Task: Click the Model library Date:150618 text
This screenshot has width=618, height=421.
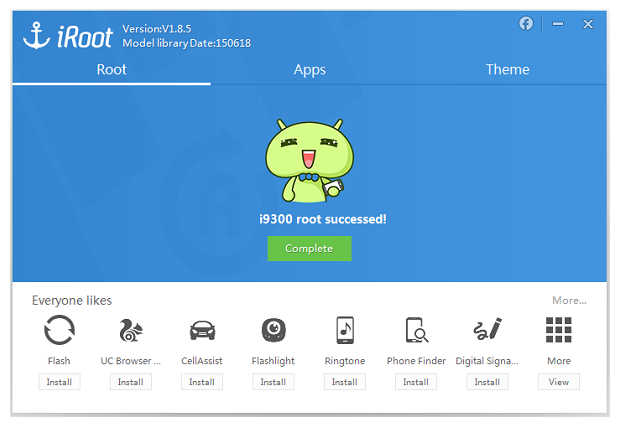Action: tap(186, 43)
